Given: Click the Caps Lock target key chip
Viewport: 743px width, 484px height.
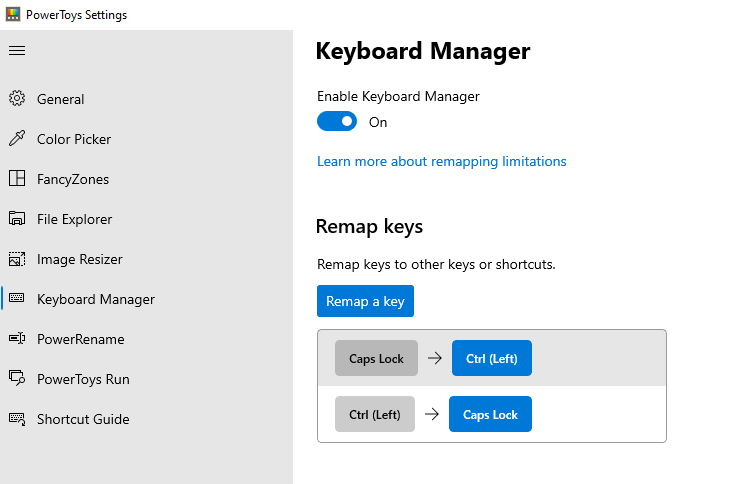Looking at the screenshot, I should click(x=490, y=414).
